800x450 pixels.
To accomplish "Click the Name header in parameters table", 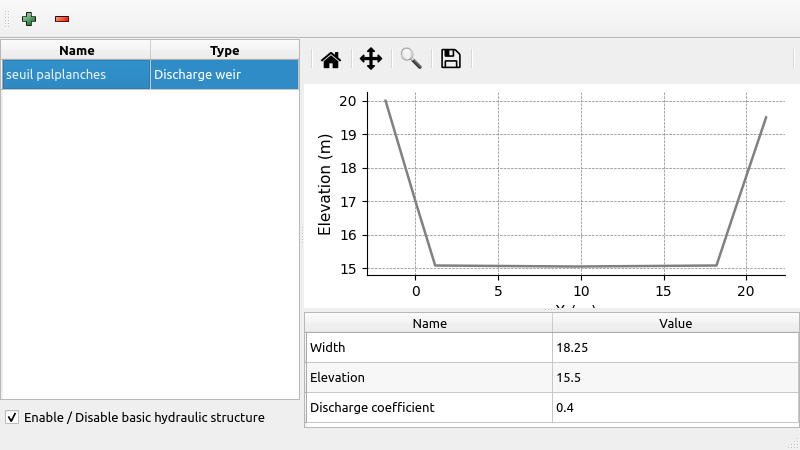I will 429,323.
